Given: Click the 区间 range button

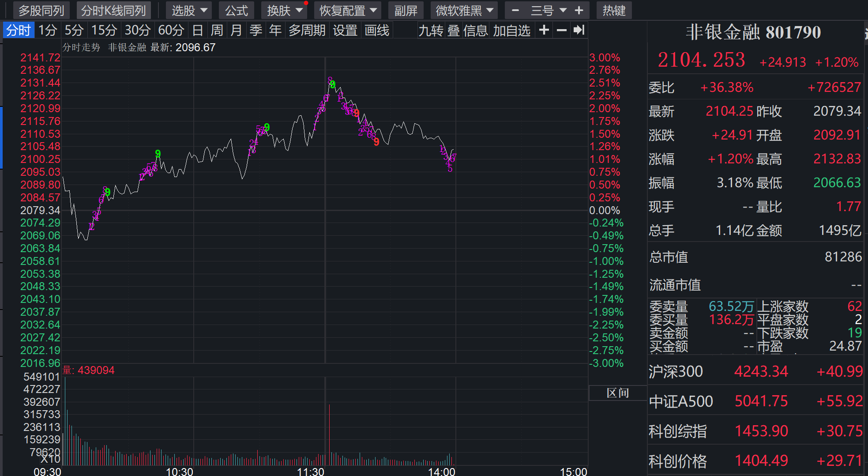Looking at the screenshot, I should click(x=617, y=393).
